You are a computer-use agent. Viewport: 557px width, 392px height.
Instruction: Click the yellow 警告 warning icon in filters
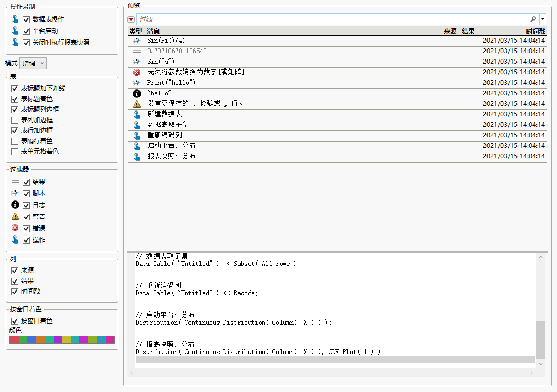(15, 216)
